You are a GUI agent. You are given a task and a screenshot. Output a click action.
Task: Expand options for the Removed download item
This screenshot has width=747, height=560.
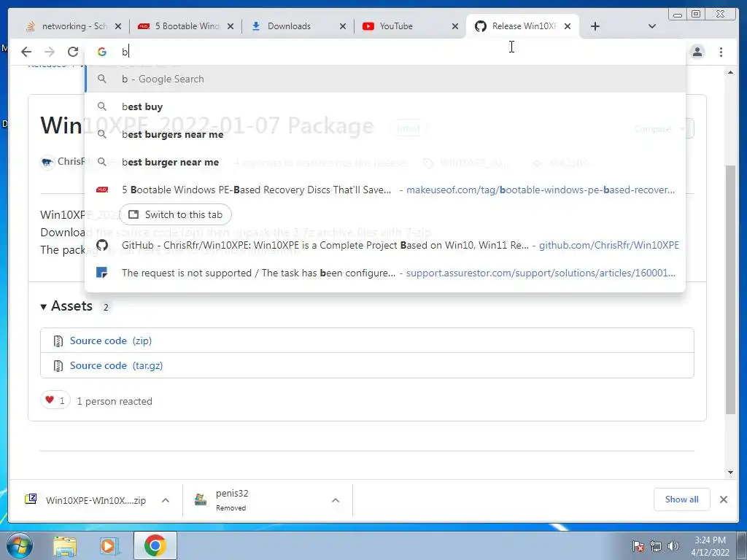336,500
